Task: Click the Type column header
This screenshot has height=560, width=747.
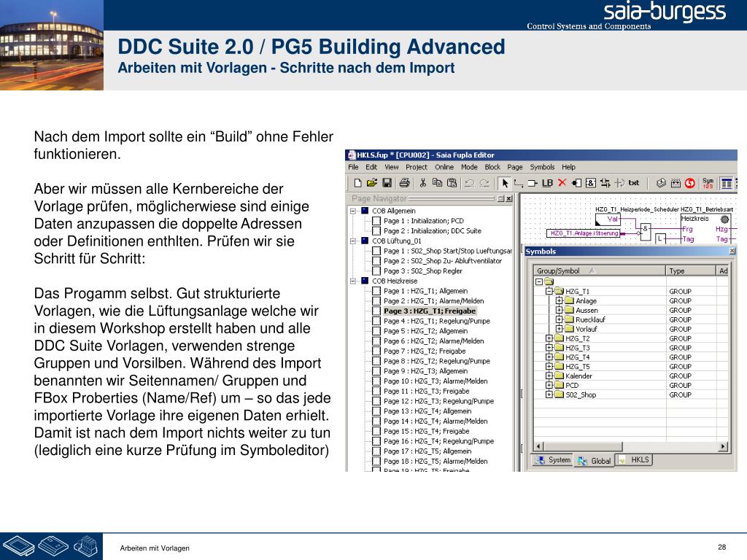Action: point(690,271)
